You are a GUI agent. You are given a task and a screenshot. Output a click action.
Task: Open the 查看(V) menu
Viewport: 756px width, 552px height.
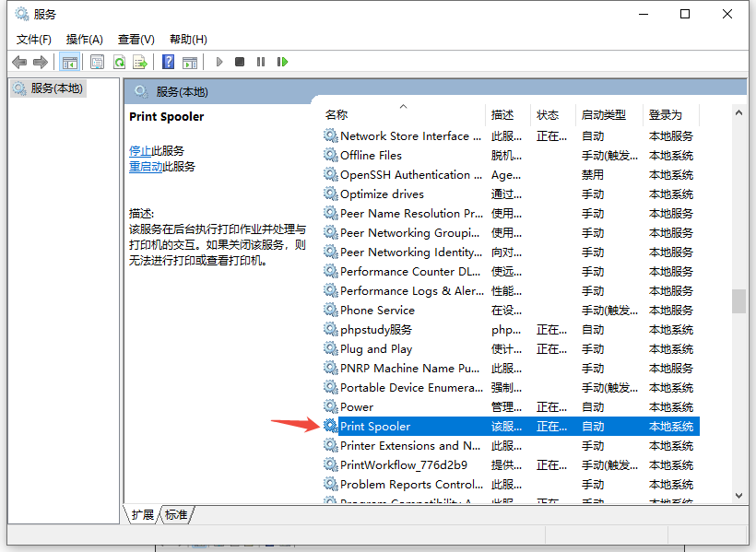(x=136, y=39)
